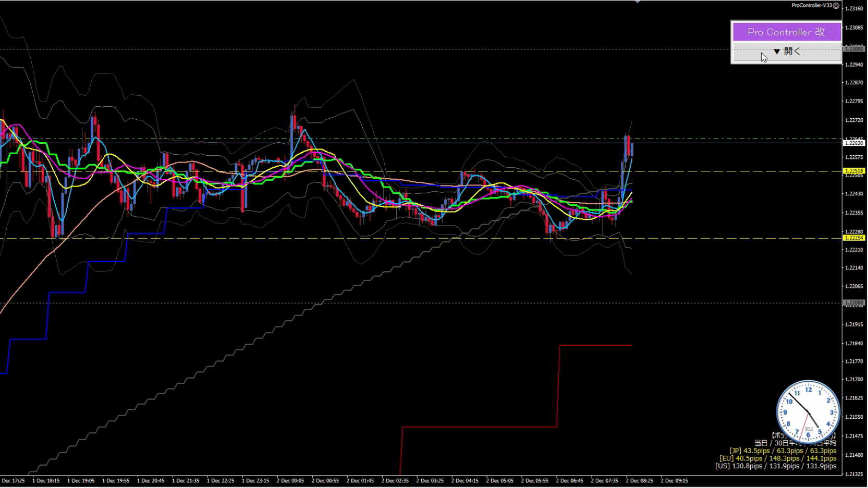Viewport: 868px width, 488px height.
Task: Click the time label 1 Dec 23:15
Action: pos(255,481)
